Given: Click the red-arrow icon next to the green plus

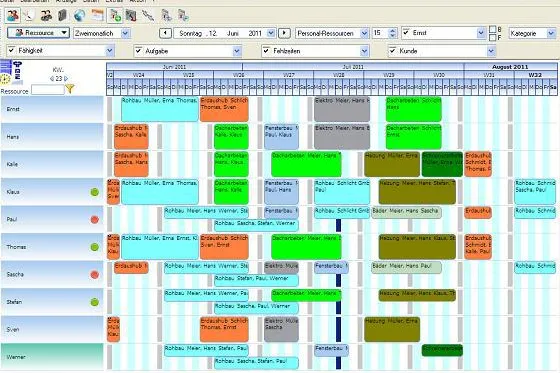Looking at the screenshot, I should pyautogui.click(x=131, y=15).
